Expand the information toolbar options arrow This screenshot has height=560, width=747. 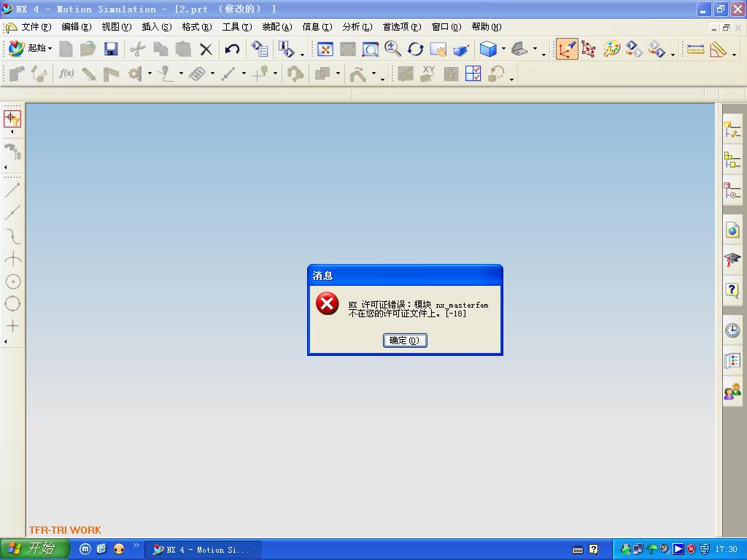[x=302, y=54]
